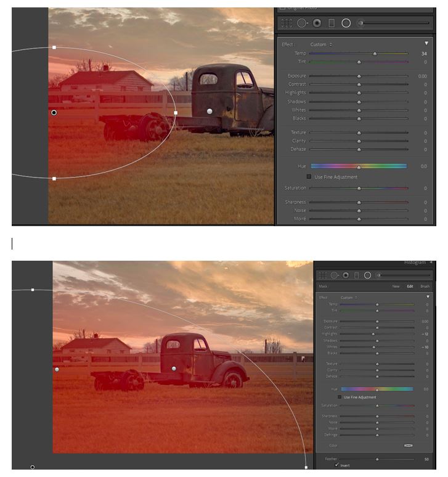The width and height of the screenshot is (448, 477).
Task: Collapse the effect sliders triangle in the upper panel
Action: (426, 44)
